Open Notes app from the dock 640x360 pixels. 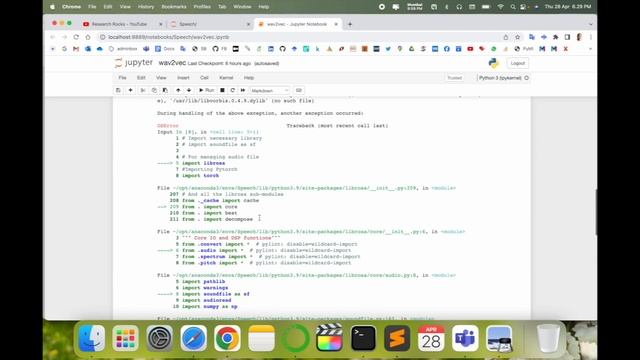pyautogui.click(x=262, y=338)
